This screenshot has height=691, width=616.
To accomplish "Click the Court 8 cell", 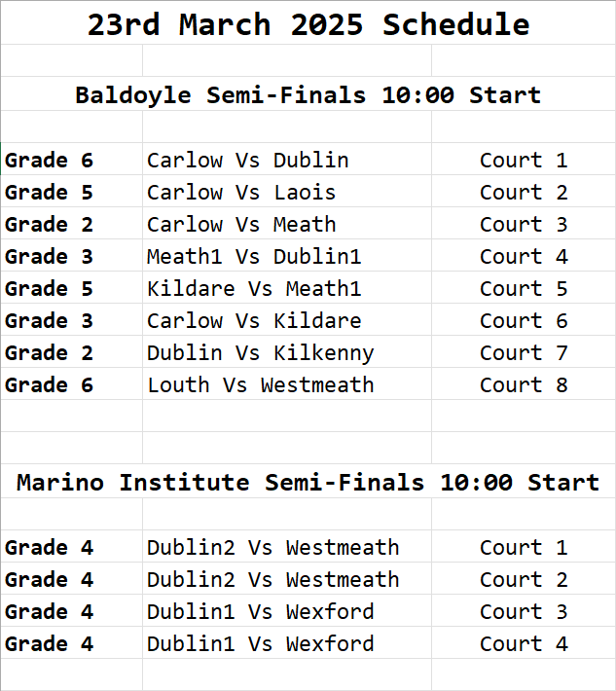I will click(523, 384).
